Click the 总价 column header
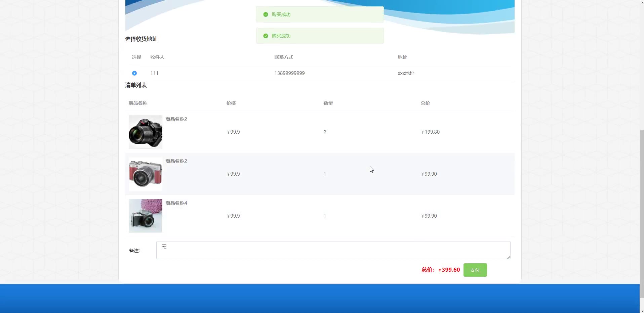This screenshot has width=644, height=313. point(425,103)
